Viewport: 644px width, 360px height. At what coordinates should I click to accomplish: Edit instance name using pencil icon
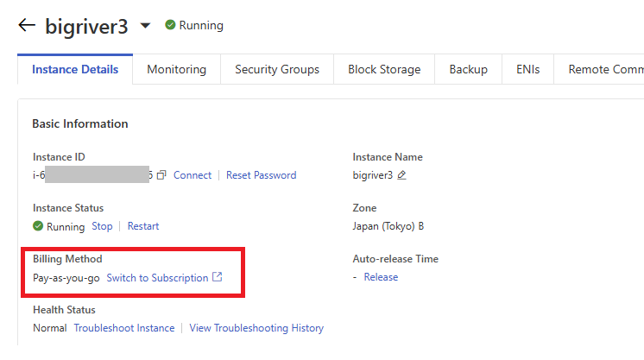[x=401, y=175]
